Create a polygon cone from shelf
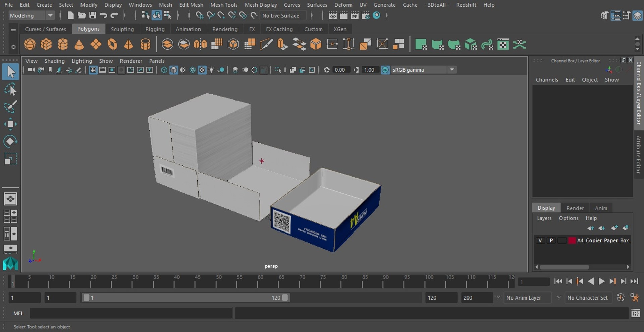This screenshot has width=644, height=332. [79, 44]
